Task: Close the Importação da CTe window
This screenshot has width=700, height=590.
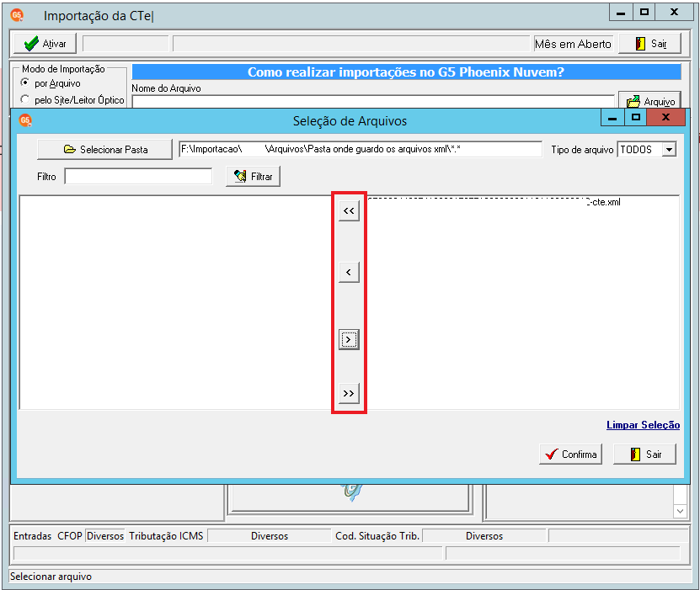Action: point(674,12)
